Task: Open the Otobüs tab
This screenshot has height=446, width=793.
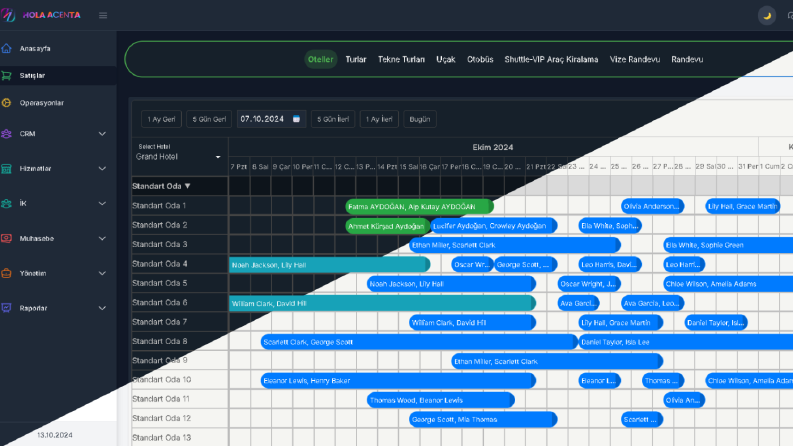Action: [480, 59]
